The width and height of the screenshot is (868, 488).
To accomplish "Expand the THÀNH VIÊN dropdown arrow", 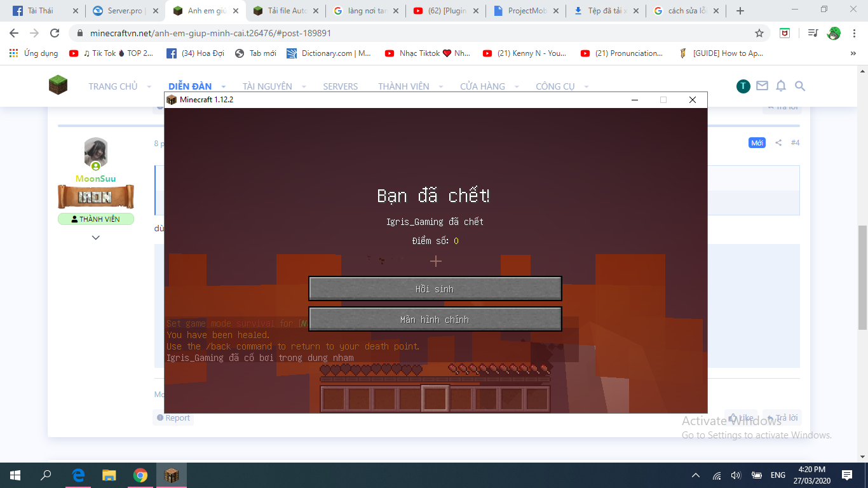I will tap(441, 86).
